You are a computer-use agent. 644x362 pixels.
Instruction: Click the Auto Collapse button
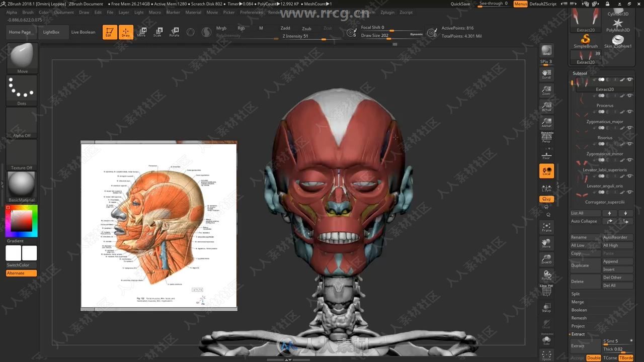(586, 221)
